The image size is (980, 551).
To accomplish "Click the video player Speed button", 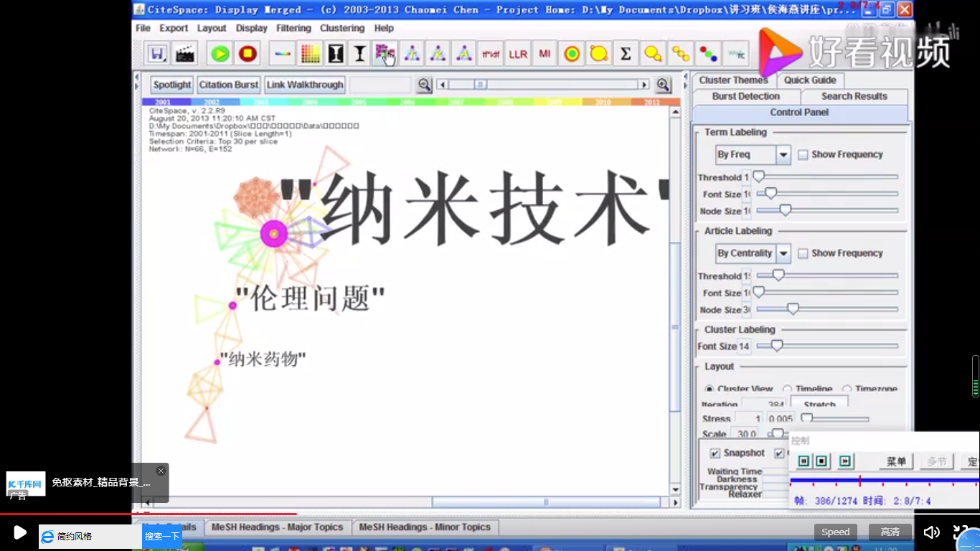I will 835,532.
